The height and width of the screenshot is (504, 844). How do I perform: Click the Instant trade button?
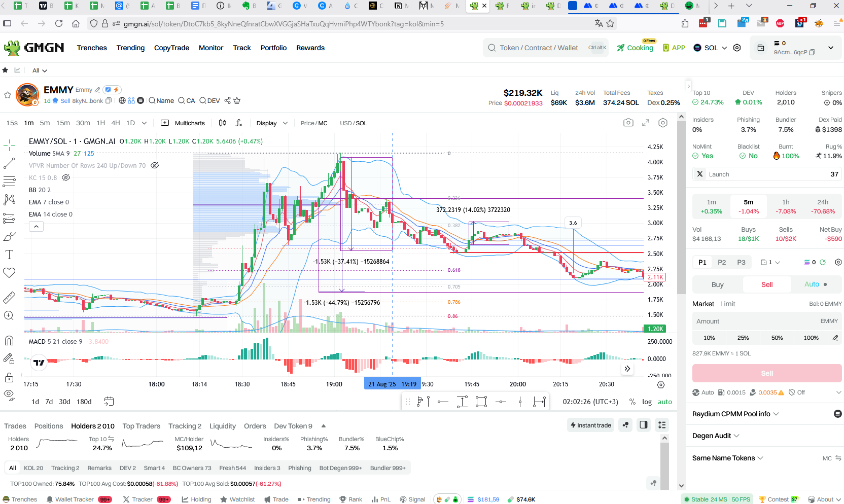[x=590, y=425]
